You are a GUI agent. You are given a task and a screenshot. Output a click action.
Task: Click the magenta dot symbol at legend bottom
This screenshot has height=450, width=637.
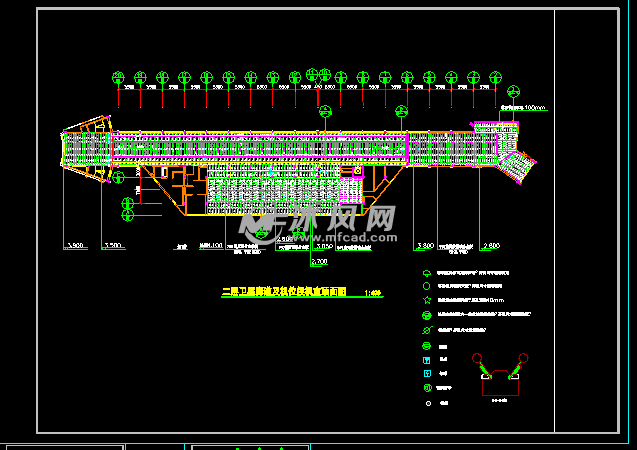click(x=428, y=403)
